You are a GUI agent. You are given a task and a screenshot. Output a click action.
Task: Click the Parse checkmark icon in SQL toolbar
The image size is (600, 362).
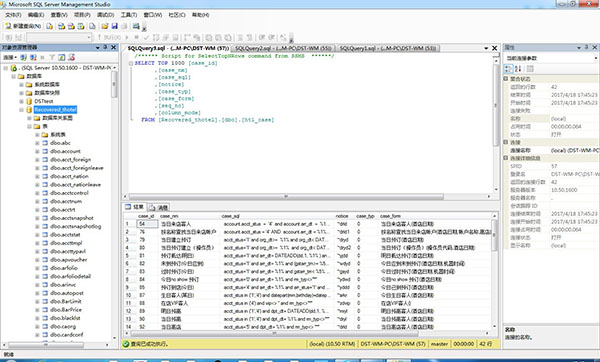click(146, 37)
